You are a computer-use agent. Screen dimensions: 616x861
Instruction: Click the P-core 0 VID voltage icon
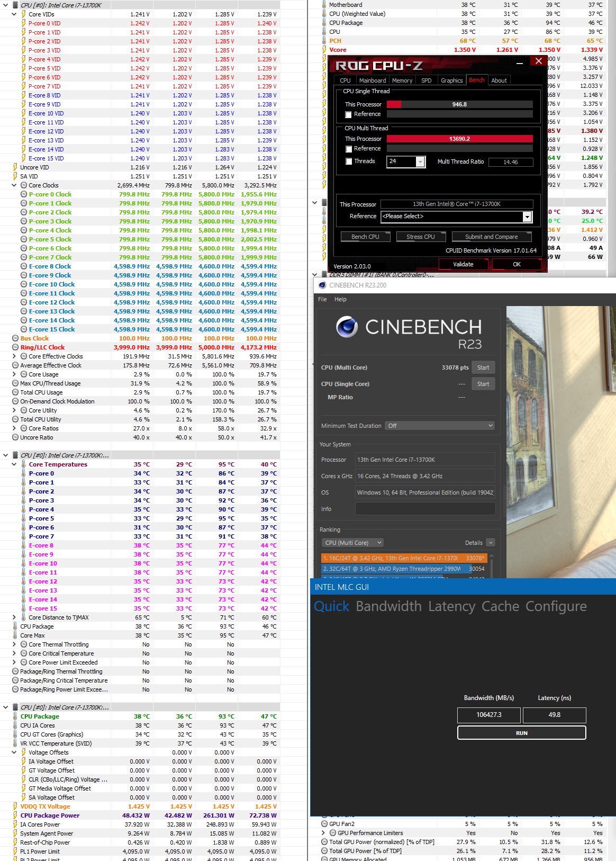click(24, 23)
